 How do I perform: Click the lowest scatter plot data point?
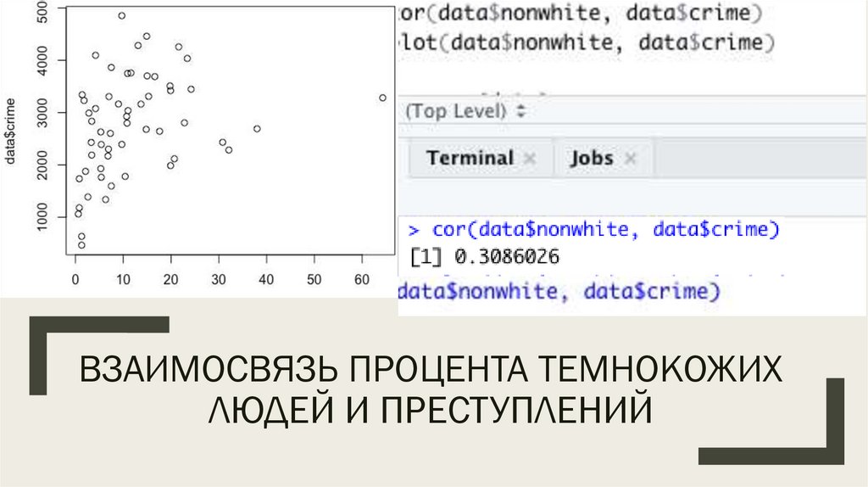81,245
